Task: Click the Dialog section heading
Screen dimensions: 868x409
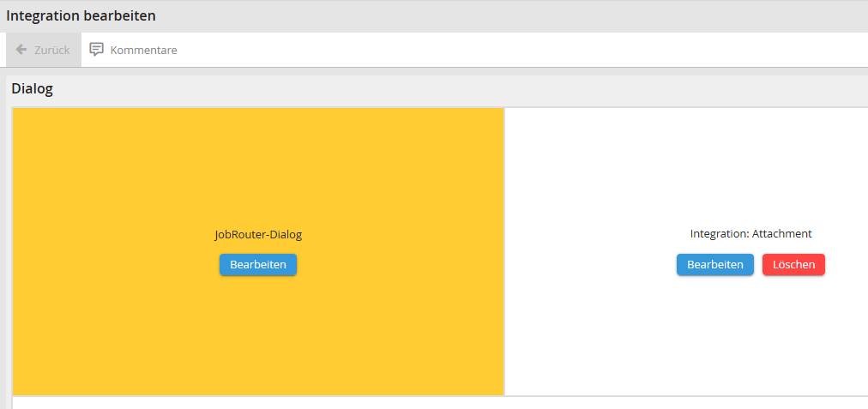Action: pyautogui.click(x=33, y=88)
